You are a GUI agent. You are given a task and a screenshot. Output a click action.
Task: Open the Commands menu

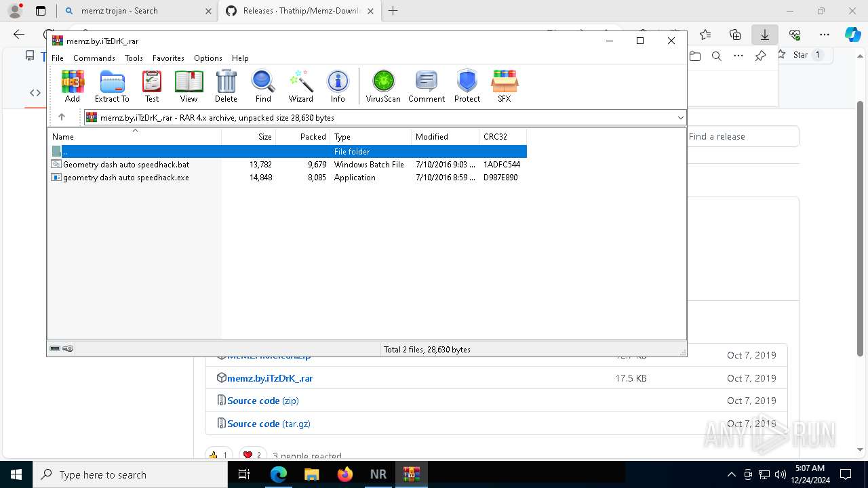tap(94, 58)
